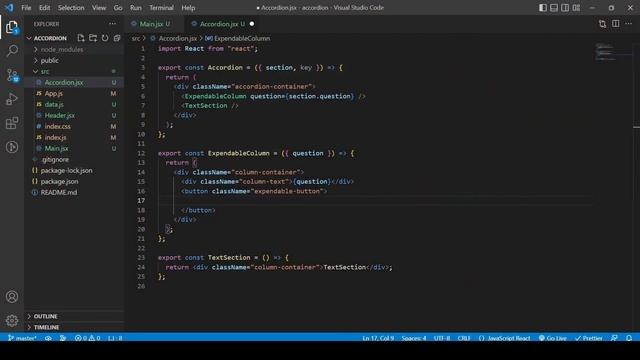Open the Edit menu
The height and width of the screenshot is (360, 640).
[44, 8]
